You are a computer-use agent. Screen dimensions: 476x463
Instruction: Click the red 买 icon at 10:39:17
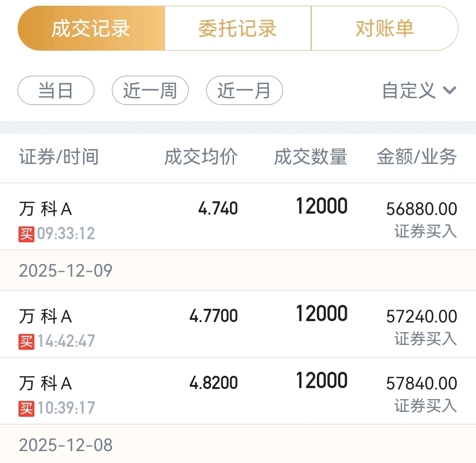[26, 409]
